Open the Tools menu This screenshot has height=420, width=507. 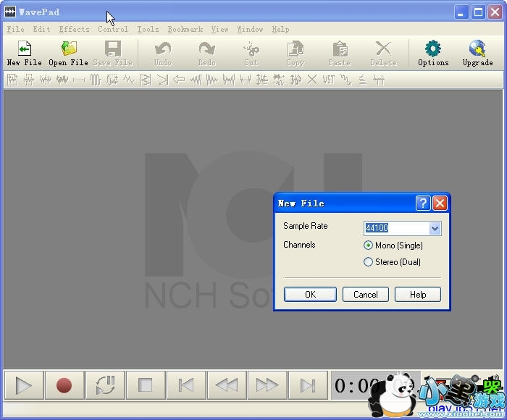tap(148, 30)
